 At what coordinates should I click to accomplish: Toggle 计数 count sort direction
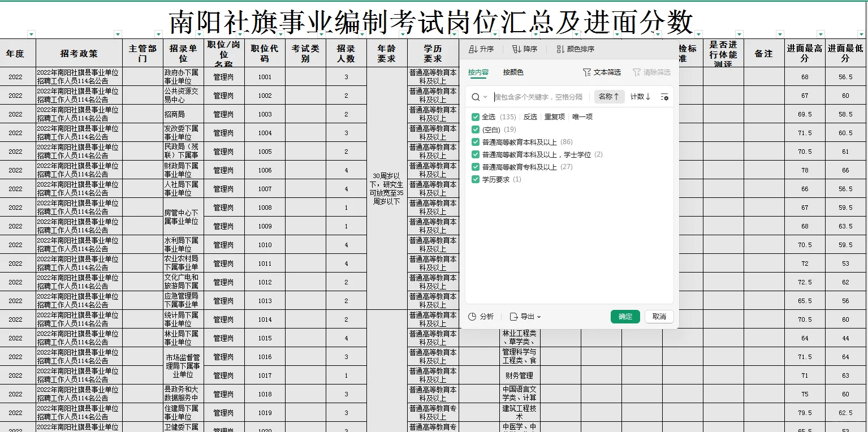tap(639, 97)
